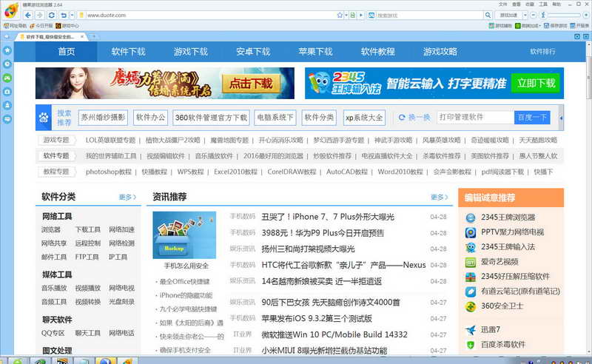The image size is (592, 364).
Task: Click the 游戏辅助 toolbar item
Action: 500,26
